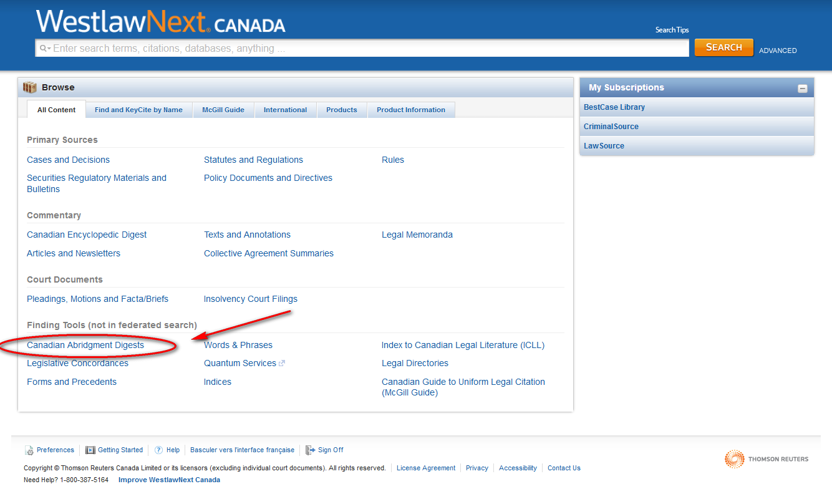Open Canadian Encyclopedic Digest
The width and height of the screenshot is (832, 504).
click(87, 235)
